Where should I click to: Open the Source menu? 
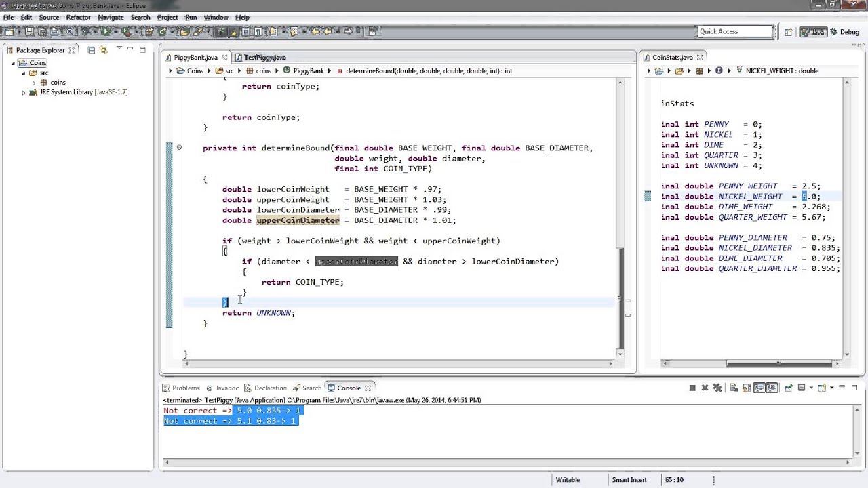(49, 17)
